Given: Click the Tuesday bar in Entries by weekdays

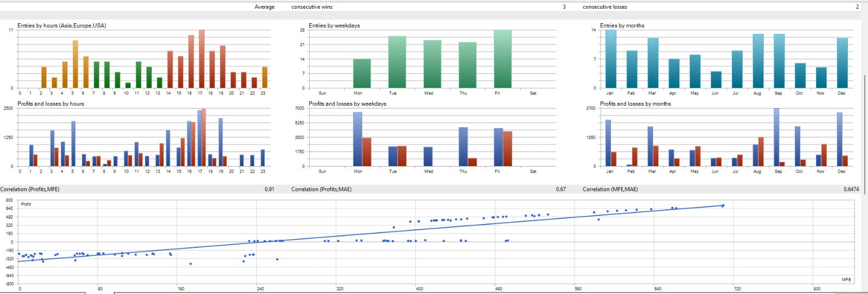Looking at the screenshot, I should click(x=397, y=62).
